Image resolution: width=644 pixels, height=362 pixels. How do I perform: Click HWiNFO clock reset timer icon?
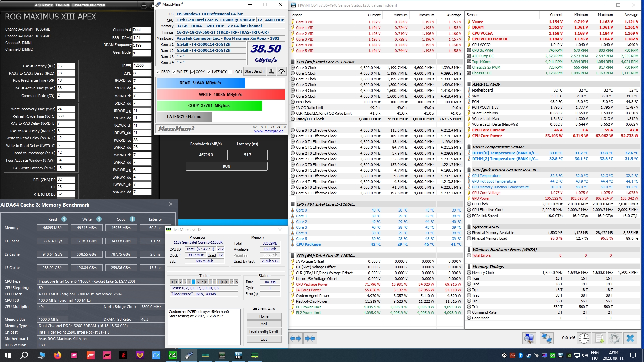[584, 338]
